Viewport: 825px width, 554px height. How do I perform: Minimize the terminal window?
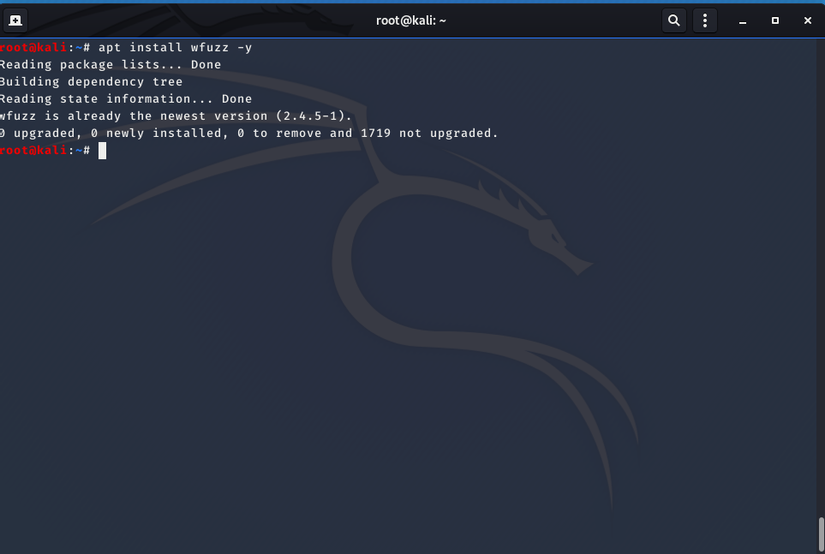coord(742,21)
